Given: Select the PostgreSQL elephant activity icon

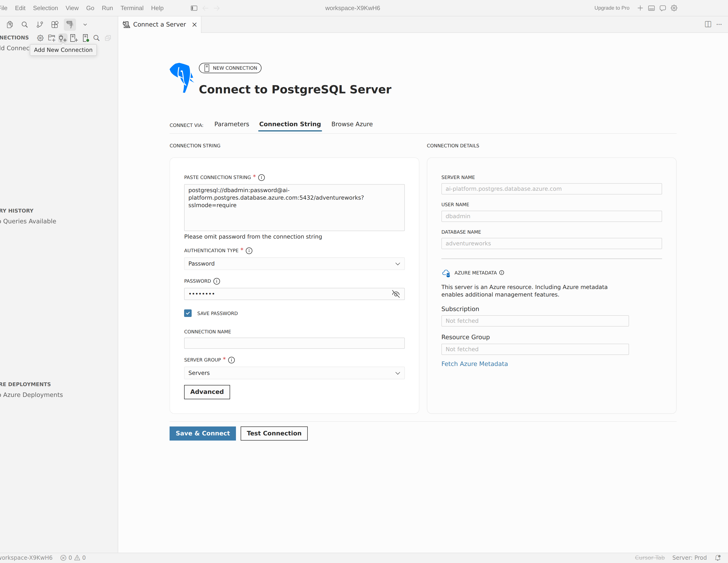Looking at the screenshot, I should [70, 24].
